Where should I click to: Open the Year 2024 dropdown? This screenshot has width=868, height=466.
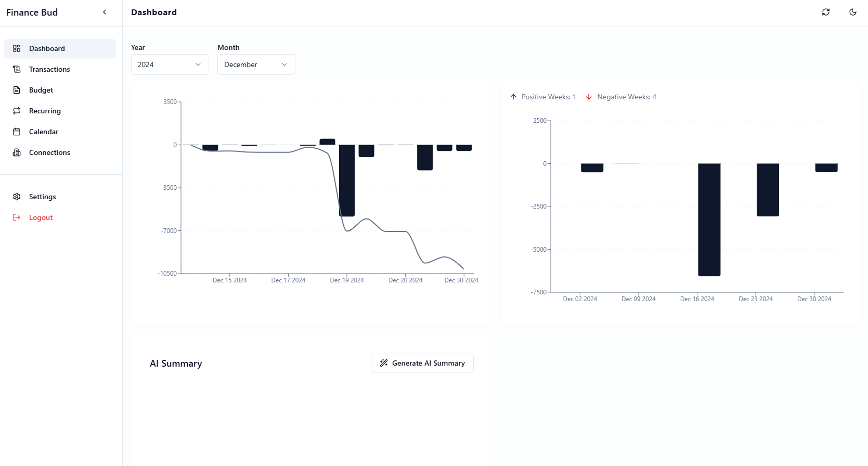click(170, 64)
